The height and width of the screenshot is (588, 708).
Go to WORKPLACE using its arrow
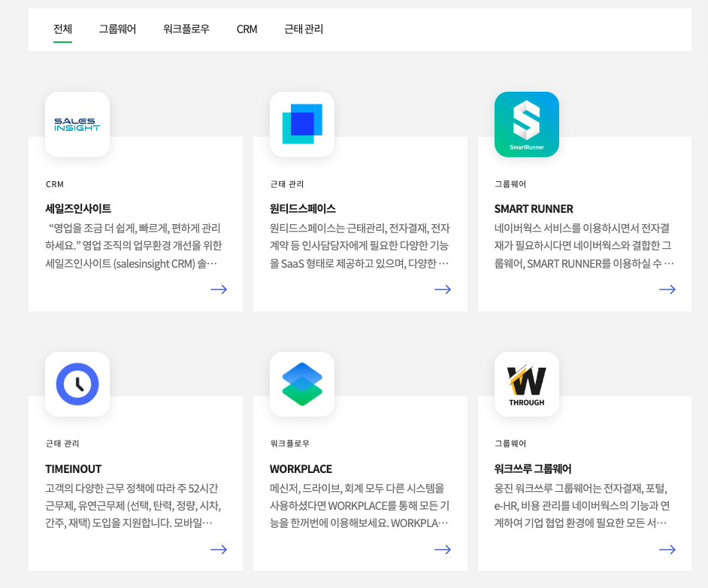[x=443, y=550]
